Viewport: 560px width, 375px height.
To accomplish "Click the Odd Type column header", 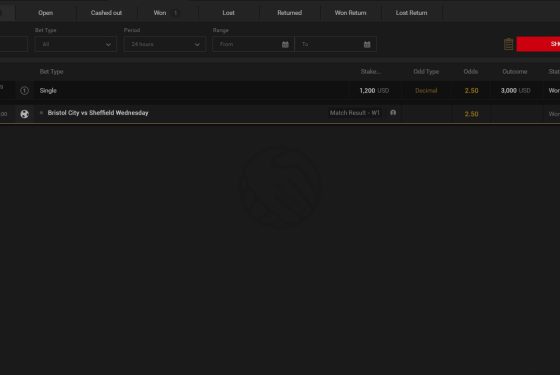I will coord(426,72).
